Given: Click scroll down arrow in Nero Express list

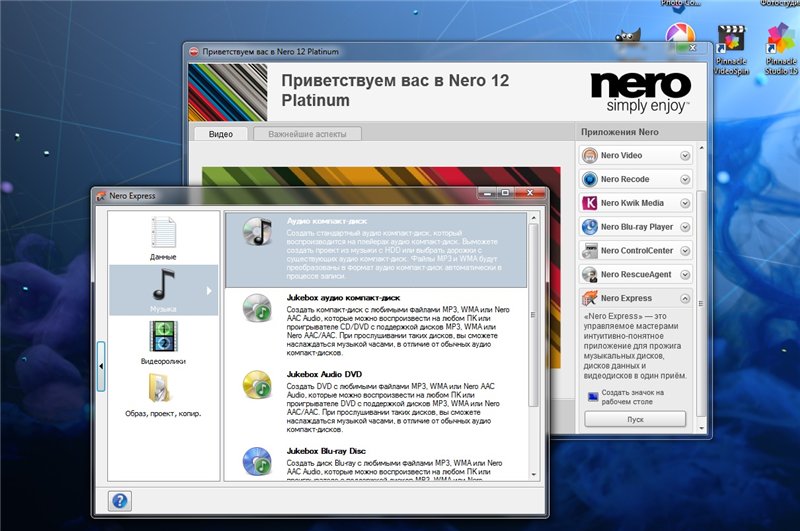Looking at the screenshot, I should [534, 474].
